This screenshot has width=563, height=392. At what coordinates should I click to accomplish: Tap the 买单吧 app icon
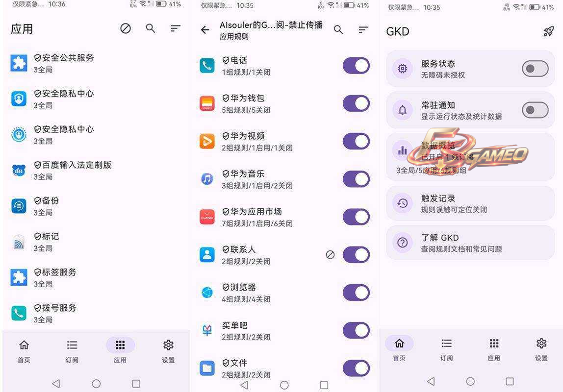pyautogui.click(x=207, y=330)
